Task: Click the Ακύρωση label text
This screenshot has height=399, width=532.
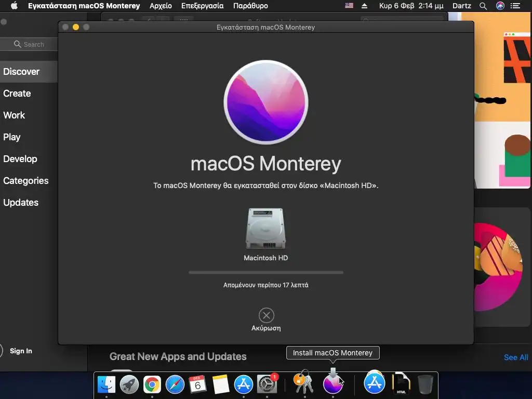Action: pyautogui.click(x=266, y=328)
